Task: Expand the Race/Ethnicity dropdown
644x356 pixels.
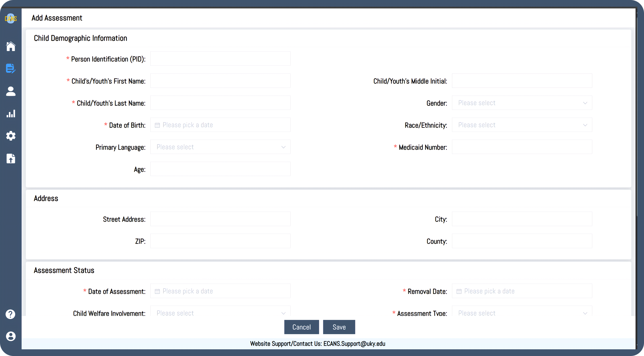Action: point(522,125)
